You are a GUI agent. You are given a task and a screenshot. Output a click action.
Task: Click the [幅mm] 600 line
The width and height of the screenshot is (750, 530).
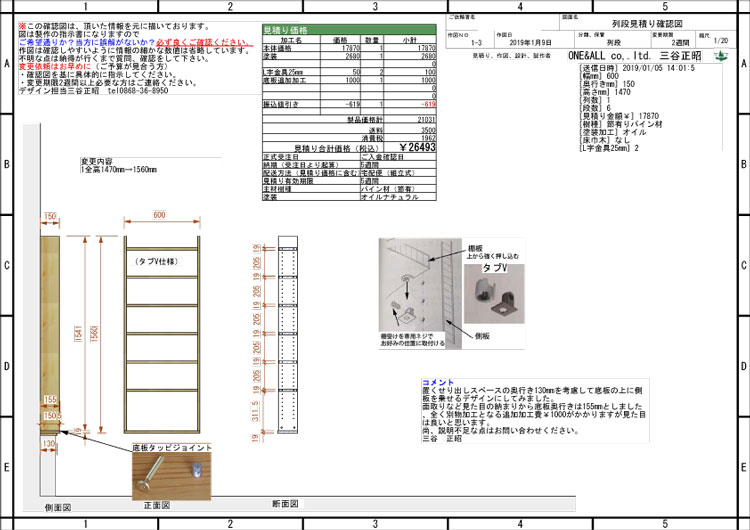[599, 76]
